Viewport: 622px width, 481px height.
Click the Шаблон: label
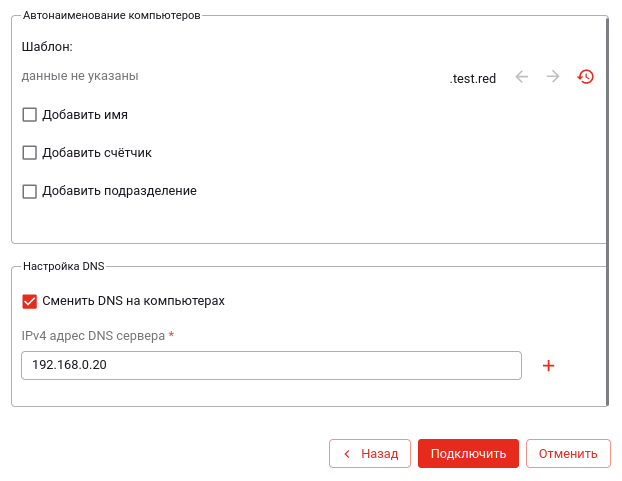click(x=47, y=46)
